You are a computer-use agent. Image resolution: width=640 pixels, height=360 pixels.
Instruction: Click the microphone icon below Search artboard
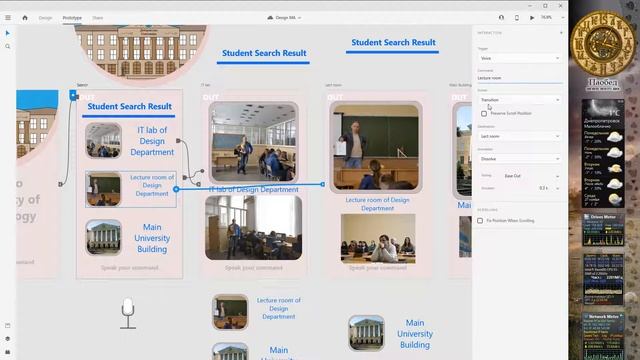tap(128, 313)
